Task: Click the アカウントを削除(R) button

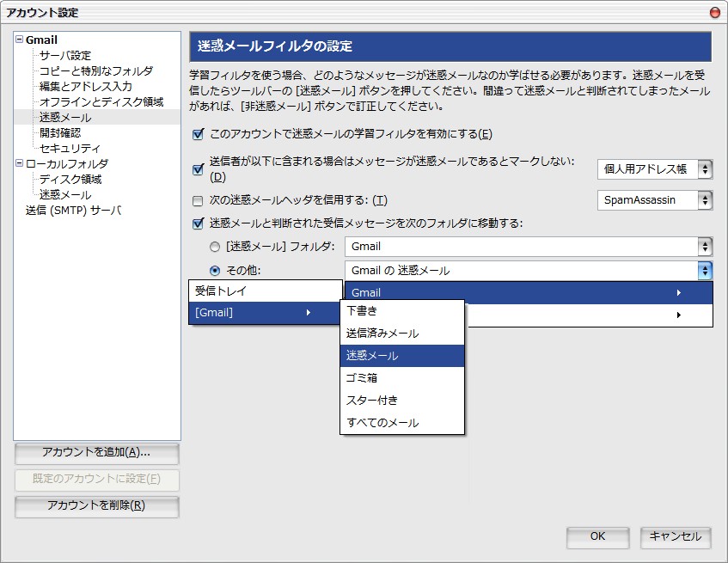Action: [96, 506]
